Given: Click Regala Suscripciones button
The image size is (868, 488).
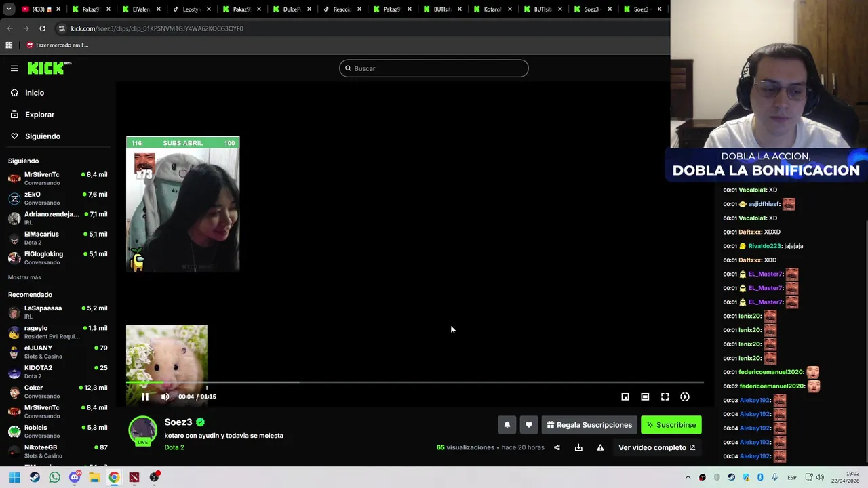Looking at the screenshot, I should pyautogui.click(x=589, y=425).
